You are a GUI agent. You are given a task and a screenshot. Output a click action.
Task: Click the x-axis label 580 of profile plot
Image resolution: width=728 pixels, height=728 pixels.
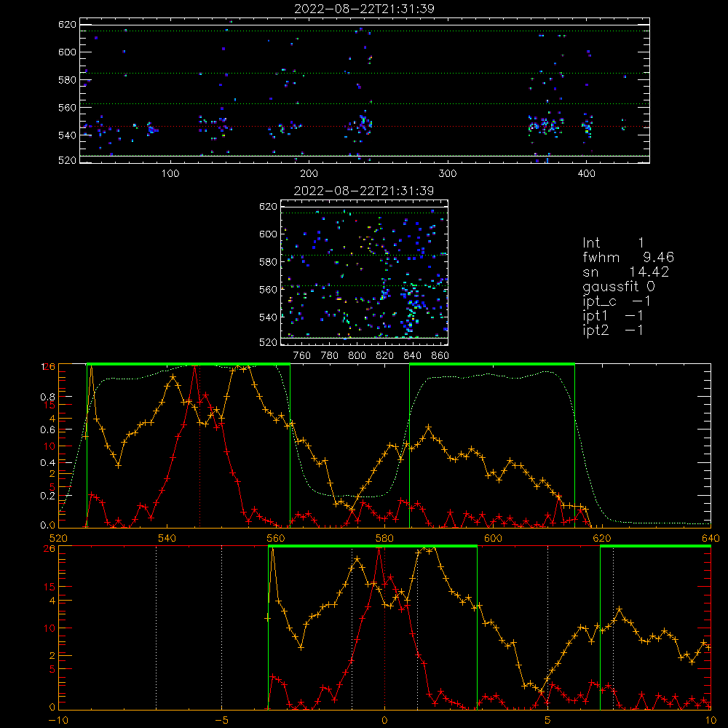tap(384, 538)
